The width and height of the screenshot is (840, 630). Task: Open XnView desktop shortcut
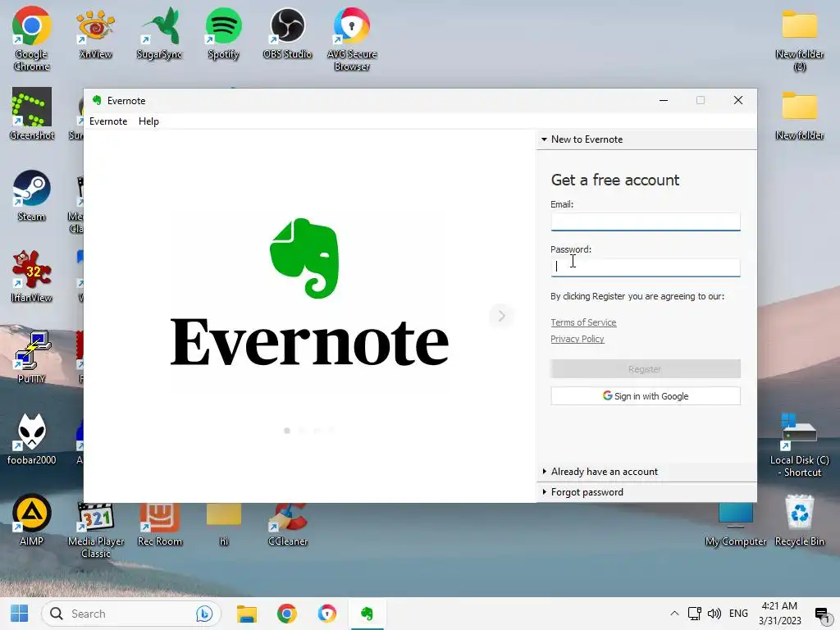coord(95,33)
